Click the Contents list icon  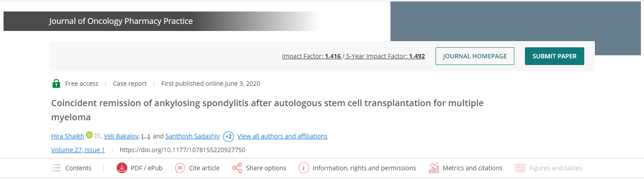[x=56, y=168]
